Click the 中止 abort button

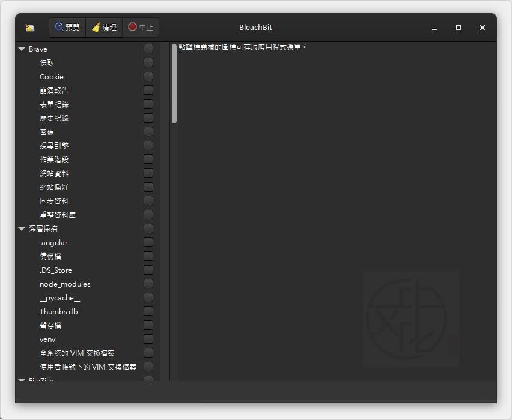[141, 28]
